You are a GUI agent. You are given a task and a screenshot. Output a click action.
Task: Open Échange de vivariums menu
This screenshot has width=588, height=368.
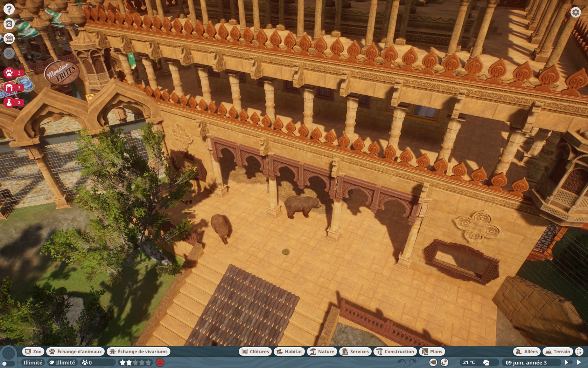tap(139, 352)
